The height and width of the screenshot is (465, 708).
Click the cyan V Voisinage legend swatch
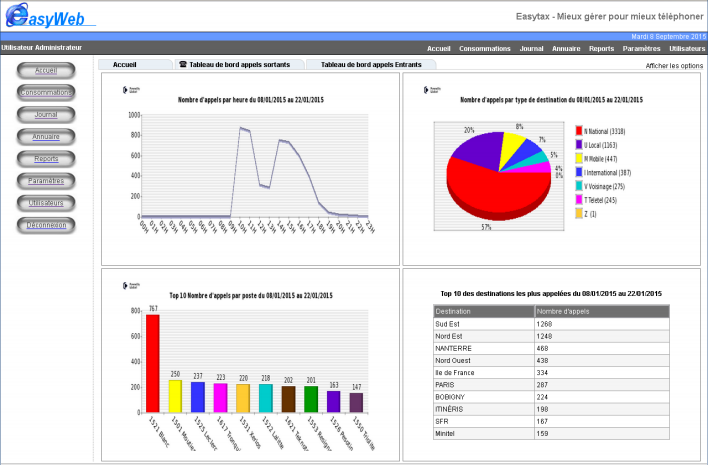tap(579, 186)
